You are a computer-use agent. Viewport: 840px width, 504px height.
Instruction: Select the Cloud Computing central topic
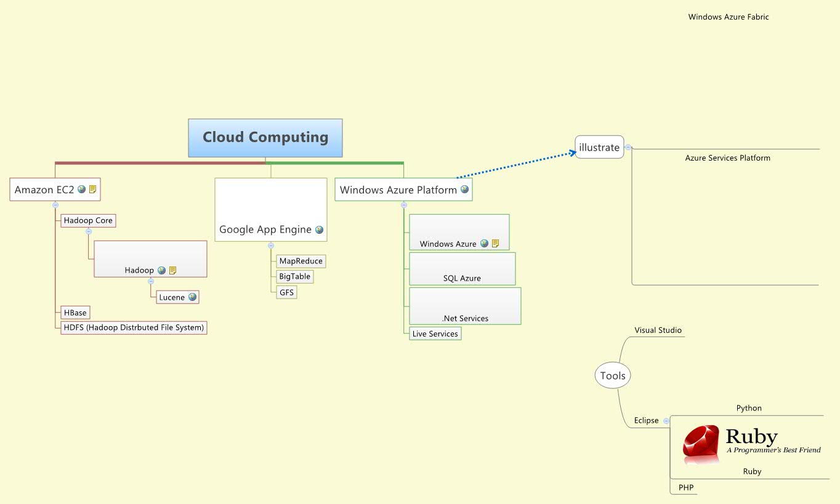[265, 137]
